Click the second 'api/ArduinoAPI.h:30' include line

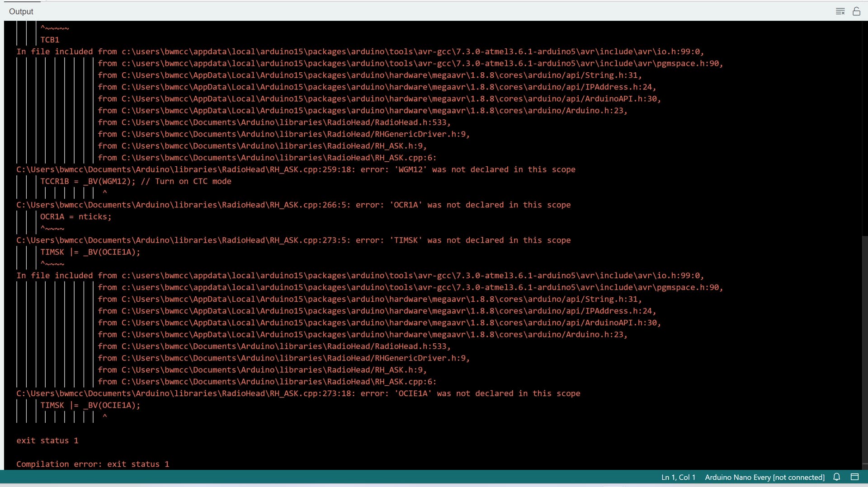(x=379, y=323)
